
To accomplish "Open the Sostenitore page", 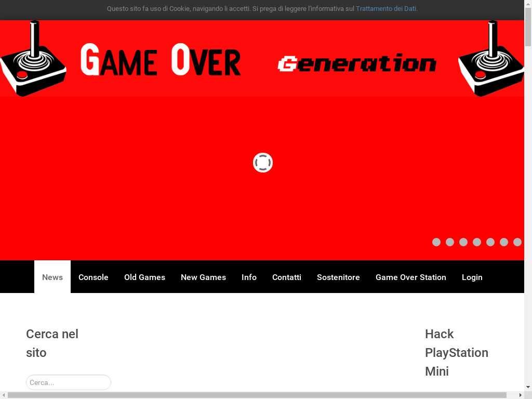I will pos(338,277).
